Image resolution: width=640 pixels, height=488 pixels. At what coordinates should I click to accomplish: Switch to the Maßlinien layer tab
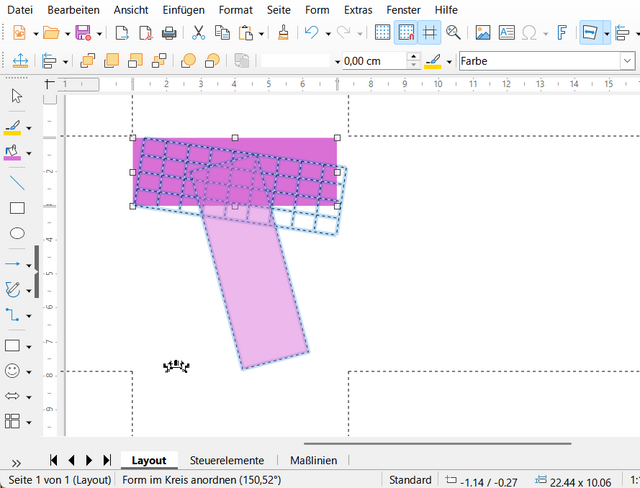click(x=313, y=460)
